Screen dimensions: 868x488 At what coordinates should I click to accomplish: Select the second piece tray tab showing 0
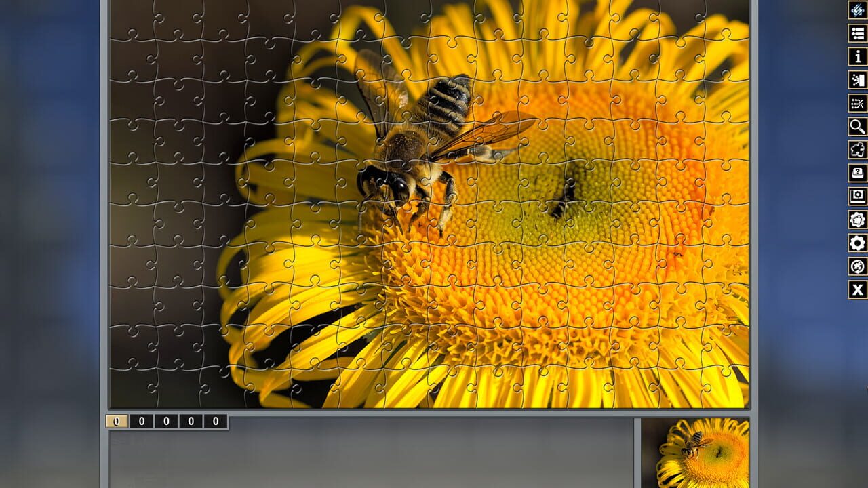point(141,422)
